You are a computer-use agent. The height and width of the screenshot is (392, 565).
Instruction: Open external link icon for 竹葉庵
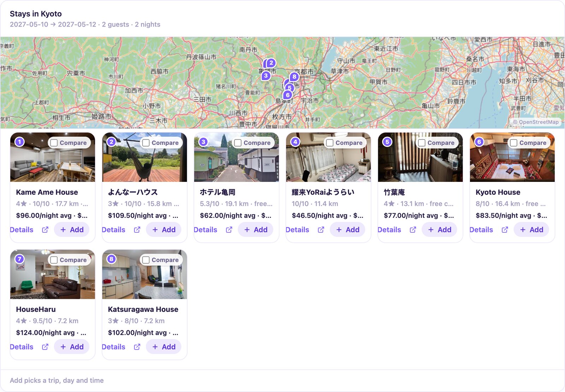[x=413, y=230]
